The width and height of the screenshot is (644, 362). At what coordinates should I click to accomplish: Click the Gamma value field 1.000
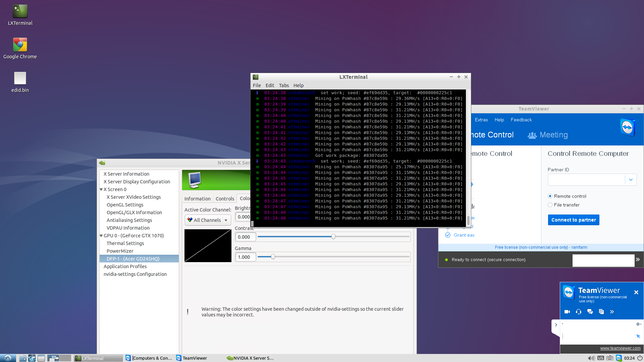(x=246, y=257)
